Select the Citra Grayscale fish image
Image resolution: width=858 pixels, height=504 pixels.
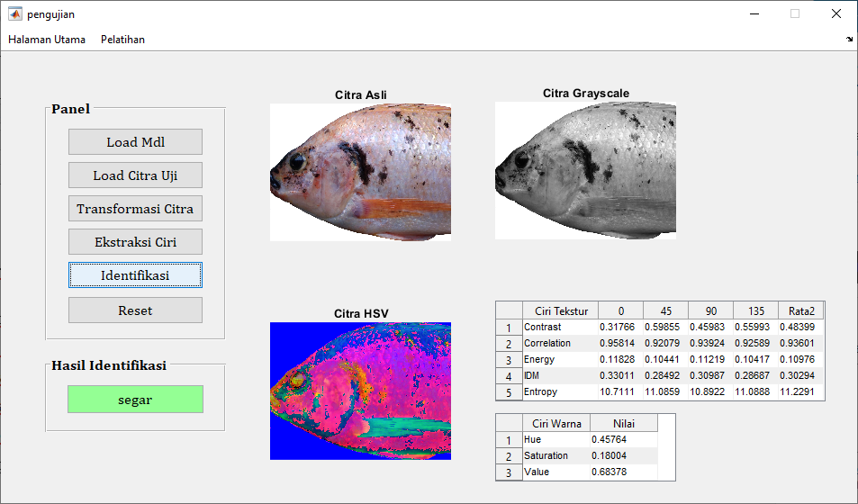pyautogui.click(x=585, y=171)
